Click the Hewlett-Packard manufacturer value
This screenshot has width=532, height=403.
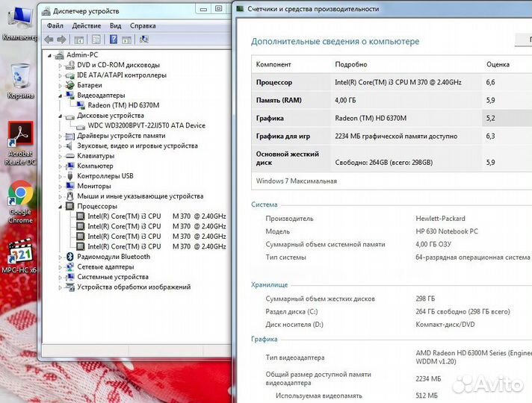(440, 219)
